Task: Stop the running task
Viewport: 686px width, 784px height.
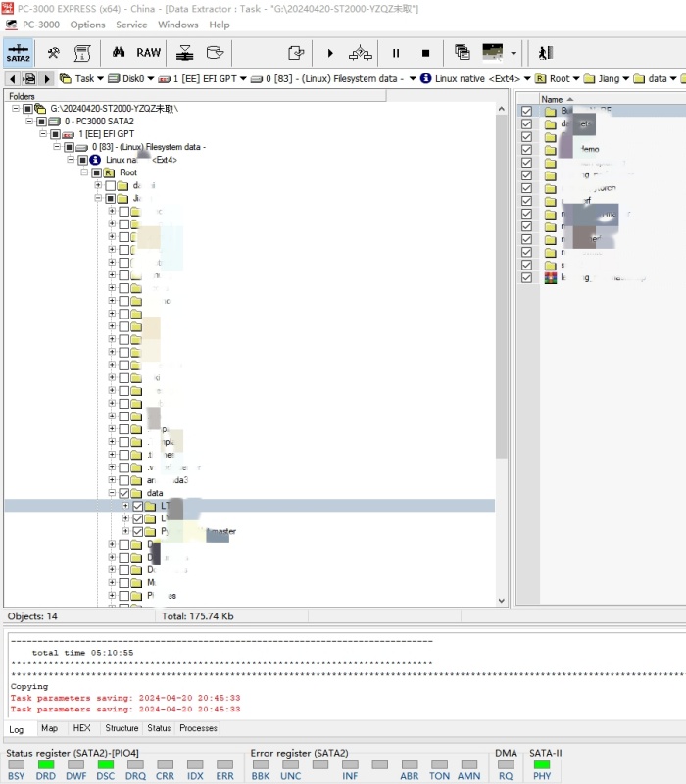Action: (425, 53)
